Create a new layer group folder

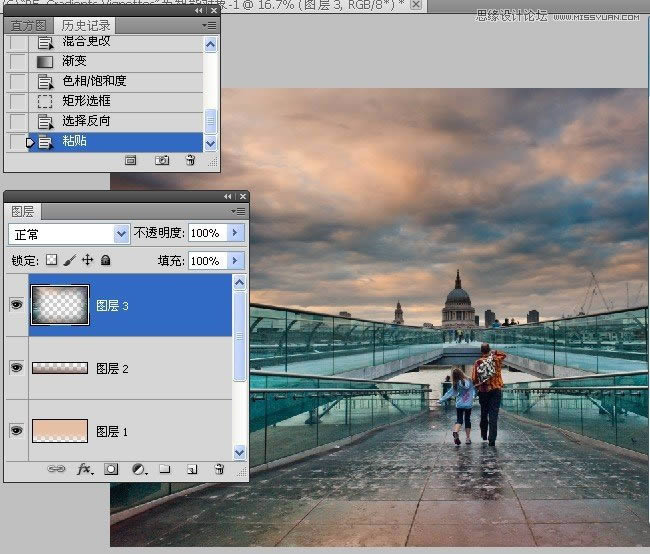165,468
